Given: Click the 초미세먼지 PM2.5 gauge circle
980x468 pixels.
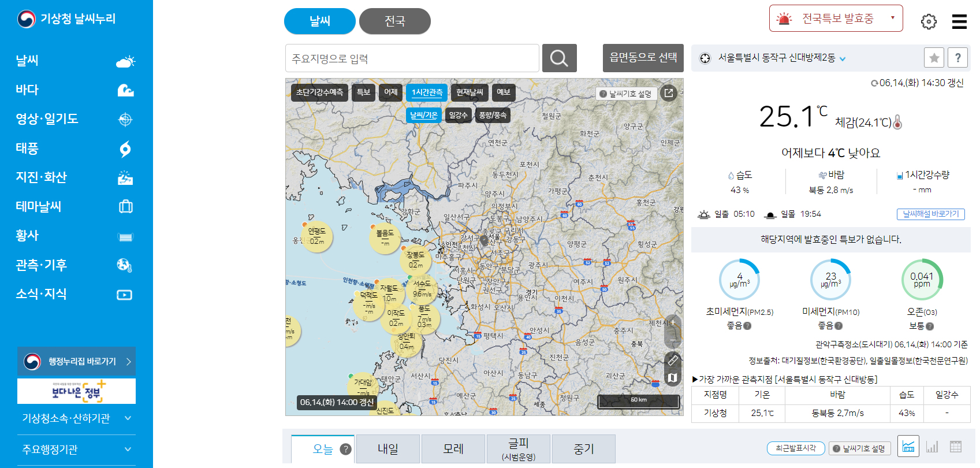Looking at the screenshot, I should [739, 280].
